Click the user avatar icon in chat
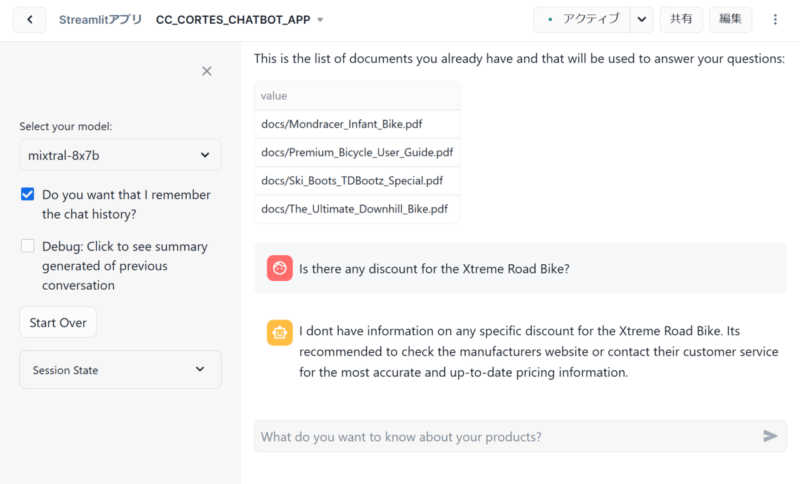Screen dimensions: 800x484 click(279, 268)
